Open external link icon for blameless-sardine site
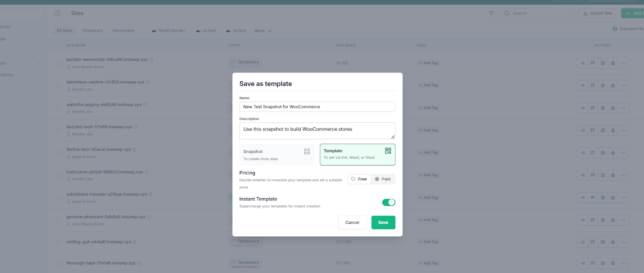Viewport: 644px width, 273px height. click(x=148, y=82)
